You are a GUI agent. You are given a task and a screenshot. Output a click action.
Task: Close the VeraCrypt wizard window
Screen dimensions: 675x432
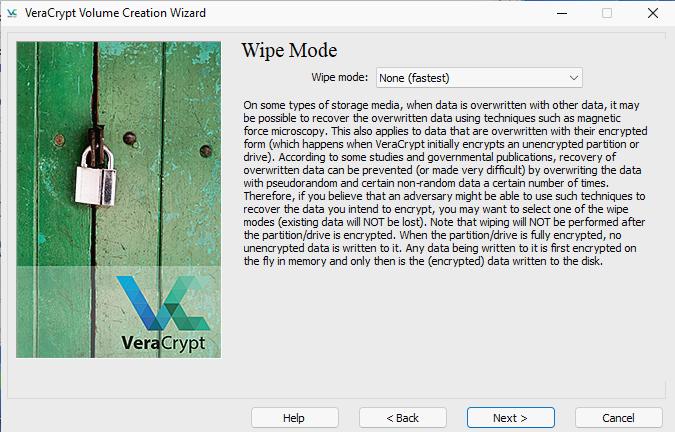[653, 13]
